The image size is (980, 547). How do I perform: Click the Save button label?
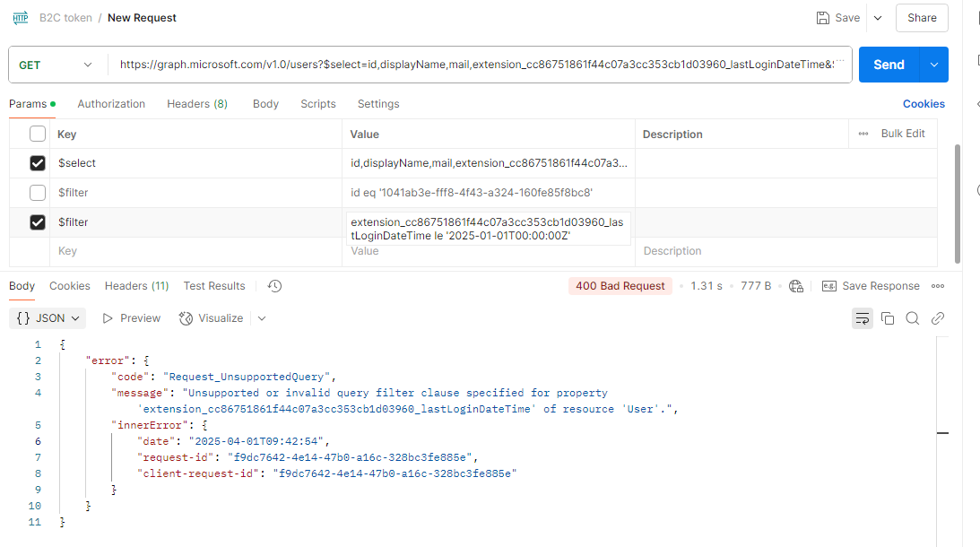click(847, 18)
